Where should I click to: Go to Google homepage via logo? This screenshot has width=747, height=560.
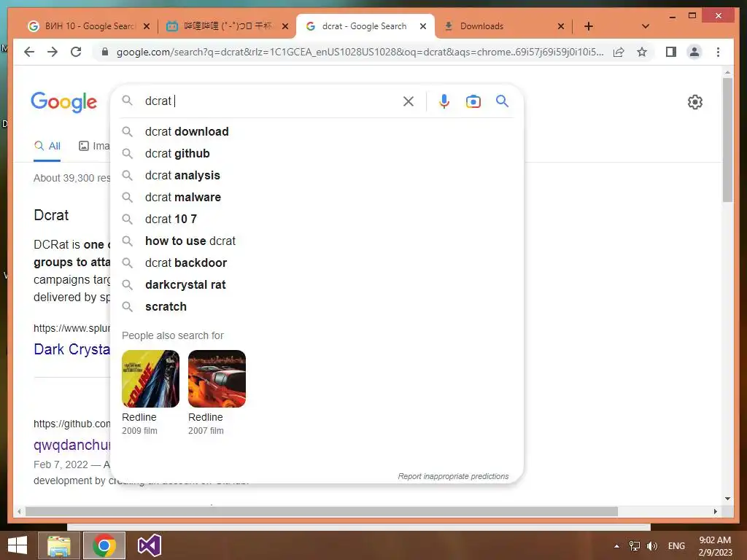64,101
